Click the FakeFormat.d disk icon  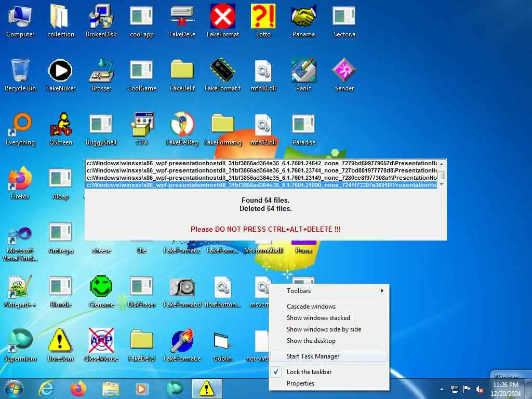pyautogui.click(x=182, y=291)
